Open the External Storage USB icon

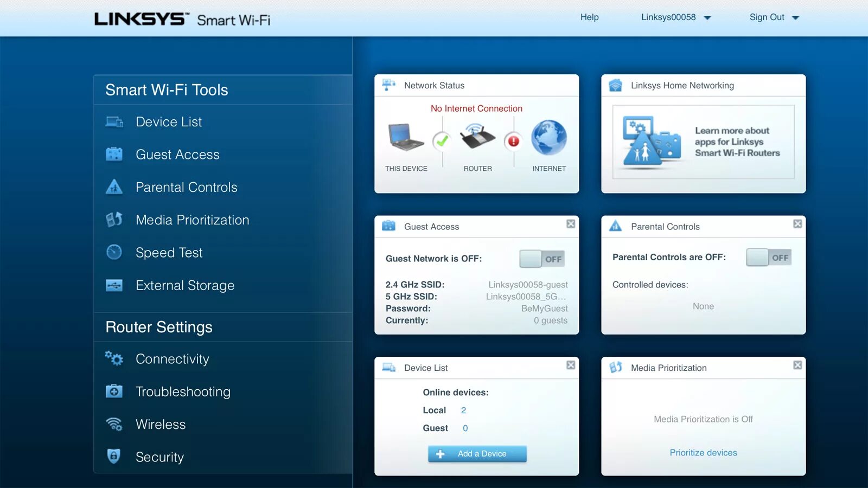[114, 285]
